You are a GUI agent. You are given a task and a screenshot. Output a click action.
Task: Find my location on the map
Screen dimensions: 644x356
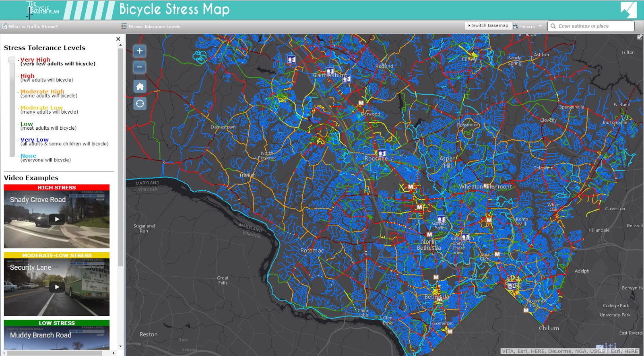(140, 103)
